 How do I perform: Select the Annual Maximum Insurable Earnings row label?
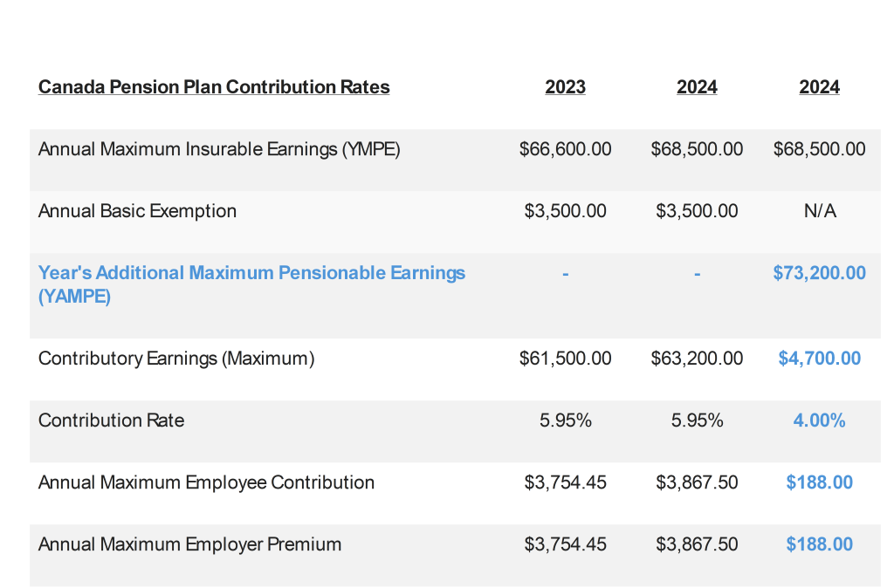219,149
